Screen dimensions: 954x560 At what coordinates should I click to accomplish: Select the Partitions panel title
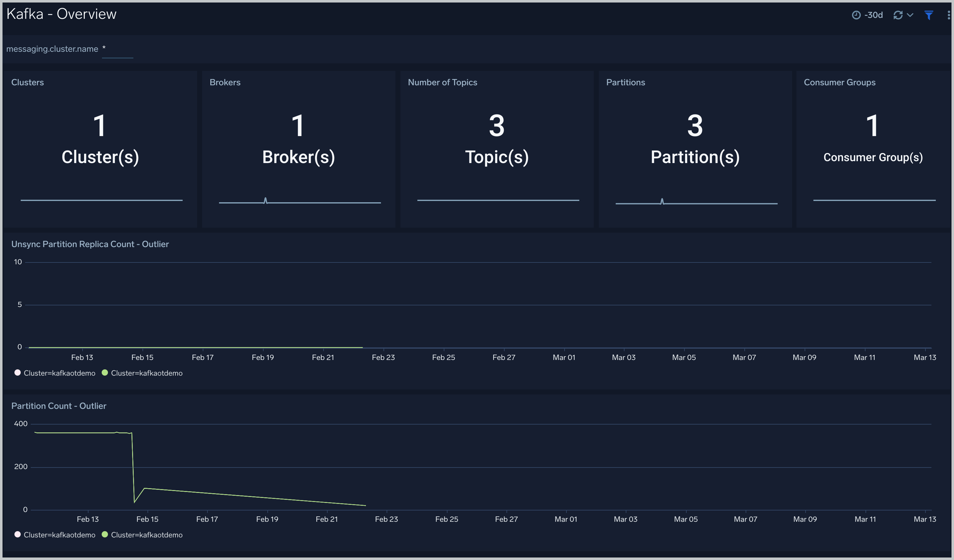625,82
